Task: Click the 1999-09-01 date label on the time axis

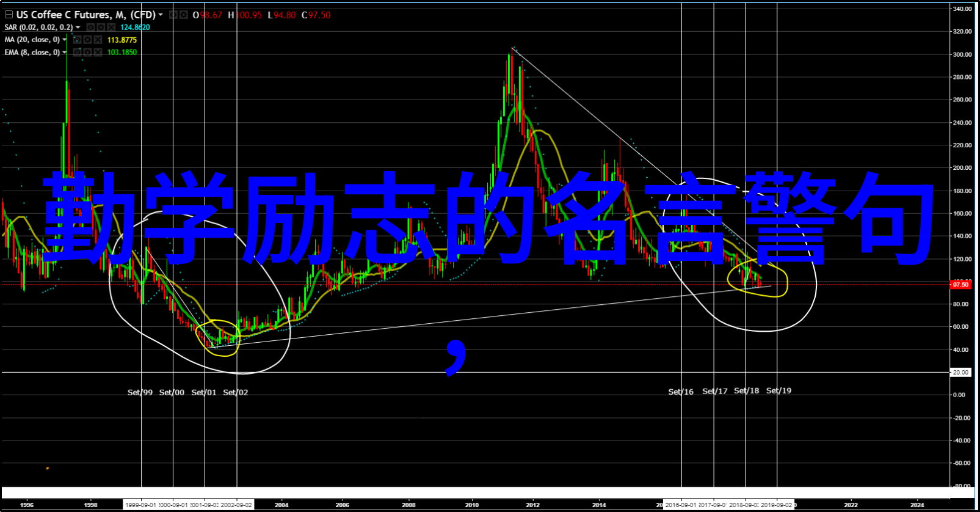Action: pyautogui.click(x=141, y=505)
